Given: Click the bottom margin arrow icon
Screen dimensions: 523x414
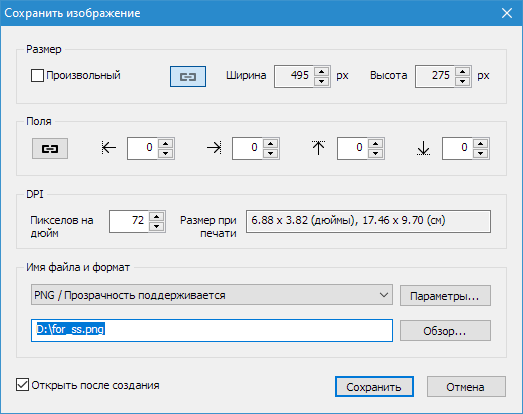Looking at the screenshot, I should (423, 148).
